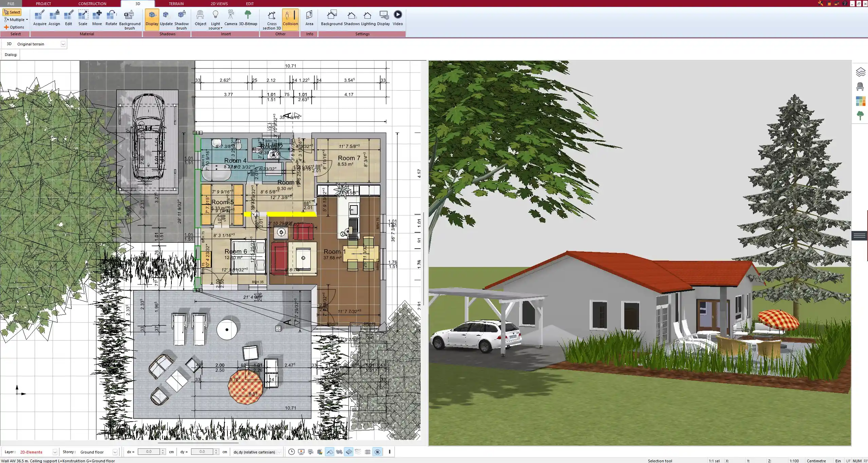Click the dy input field
This screenshot has width=868, height=463.
(202, 452)
